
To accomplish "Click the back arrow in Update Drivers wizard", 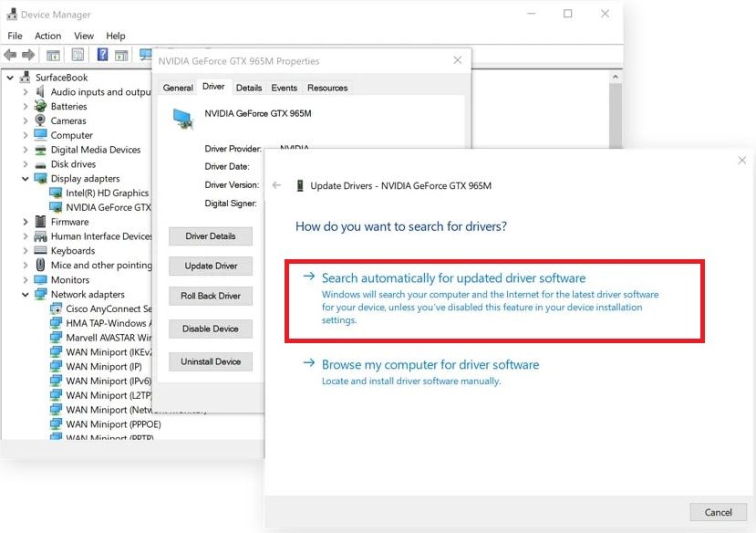I will (276, 185).
